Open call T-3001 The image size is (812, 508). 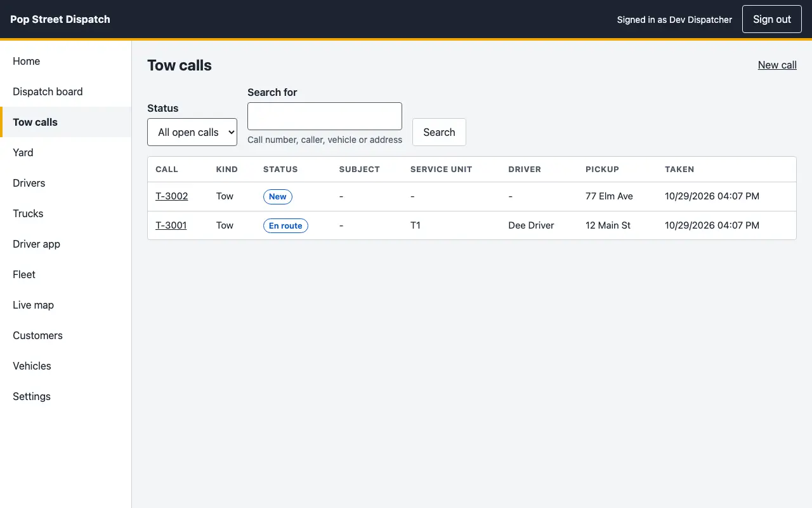click(x=171, y=225)
